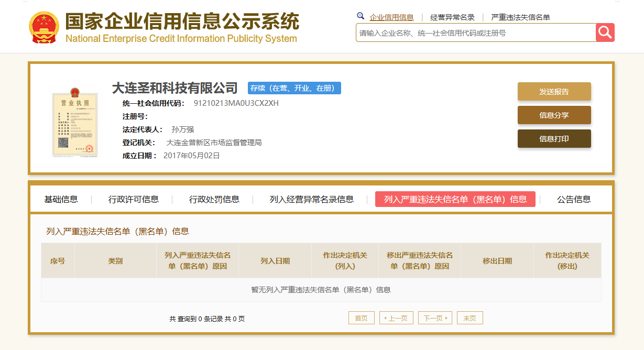Go to first page with 首页

coord(362,318)
